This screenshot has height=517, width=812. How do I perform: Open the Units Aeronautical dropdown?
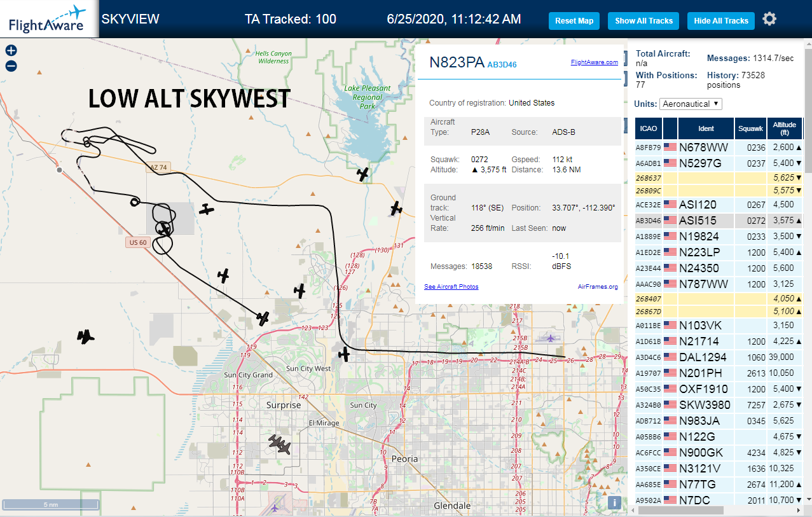coord(691,104)
